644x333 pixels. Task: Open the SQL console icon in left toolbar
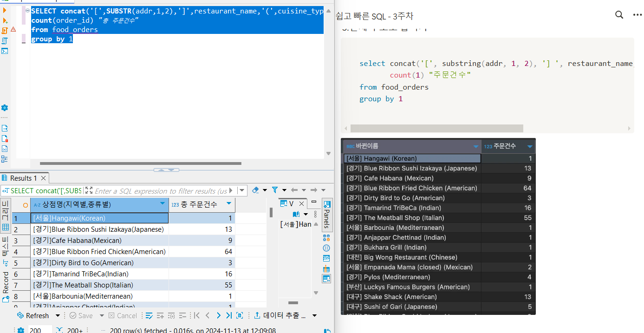point(5,51)
